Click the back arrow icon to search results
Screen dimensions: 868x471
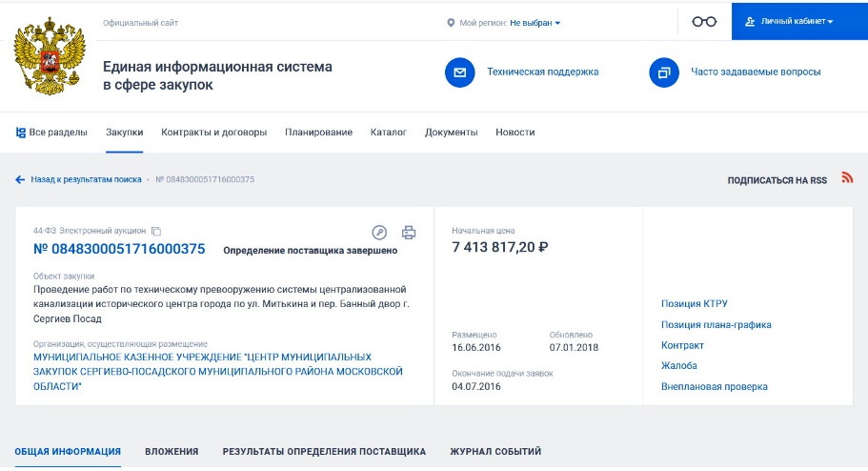tap(20, 179)
